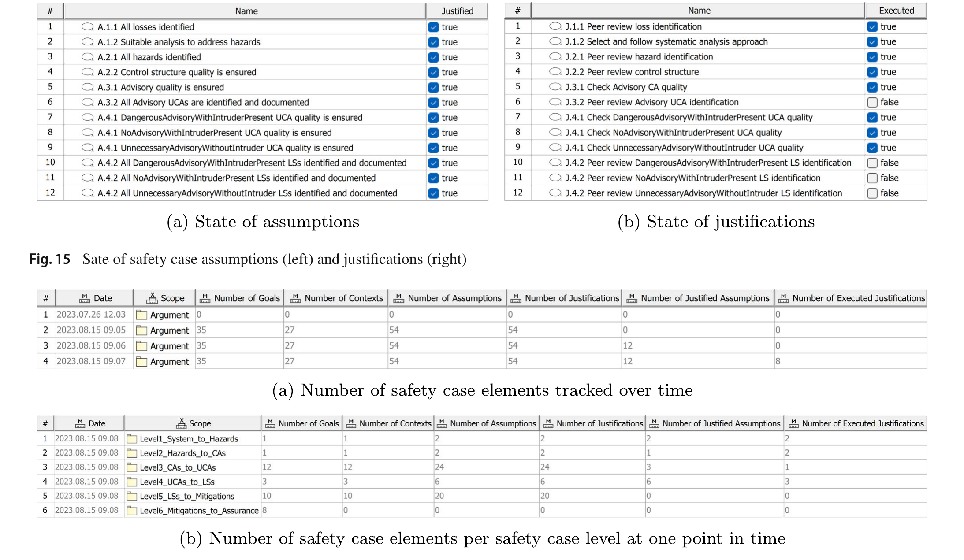The height and width of the screenshot is (560, 964).
Task: Click the Scope header in the per-level table
Action: [x=193, y=423]
